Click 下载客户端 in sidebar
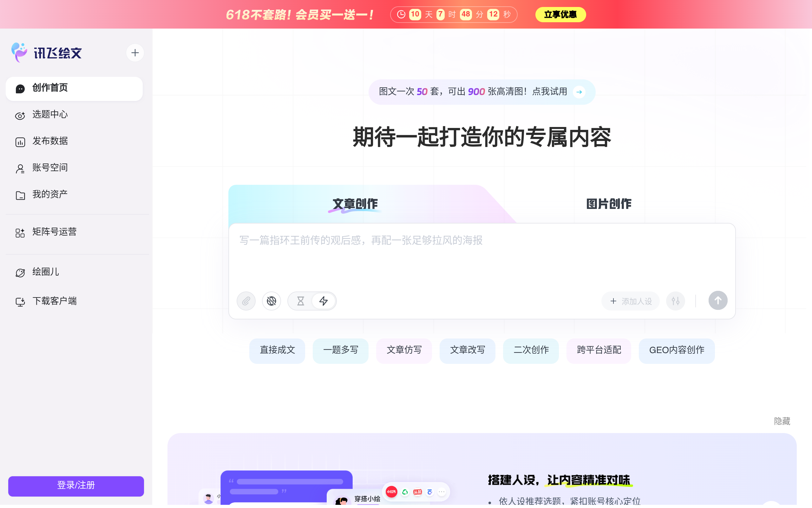 point(74,301)
